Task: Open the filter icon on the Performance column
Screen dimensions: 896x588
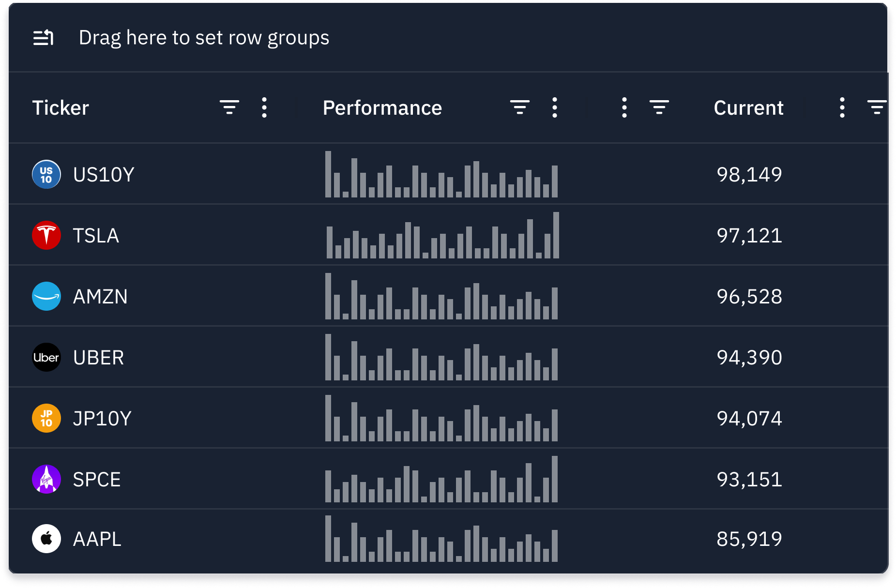Action: [520, 107]
